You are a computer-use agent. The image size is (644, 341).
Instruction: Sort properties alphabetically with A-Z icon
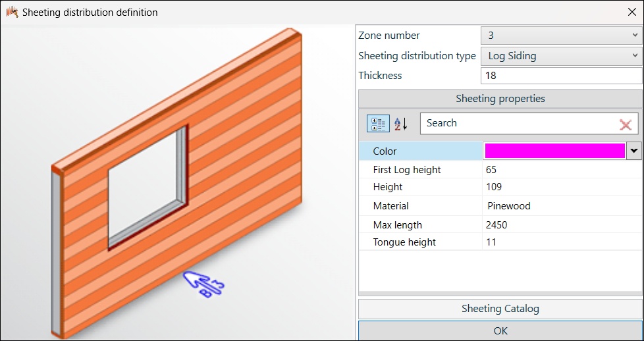(x=400, y=124)
